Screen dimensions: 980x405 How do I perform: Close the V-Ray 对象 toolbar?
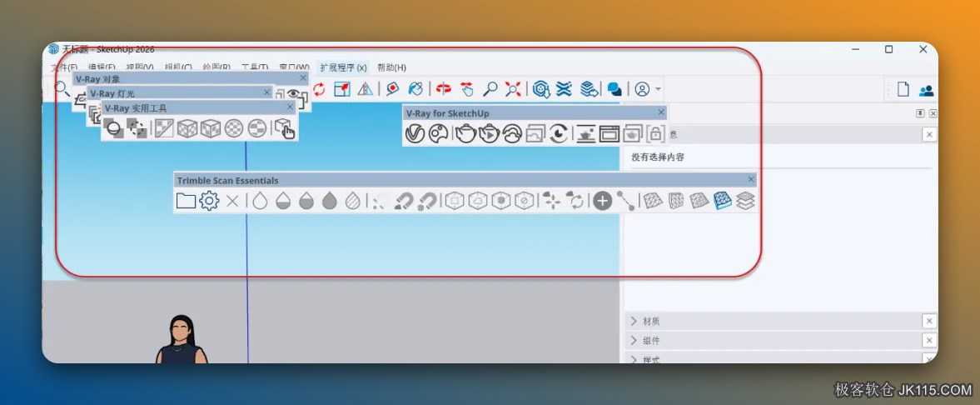coord(303,78)
